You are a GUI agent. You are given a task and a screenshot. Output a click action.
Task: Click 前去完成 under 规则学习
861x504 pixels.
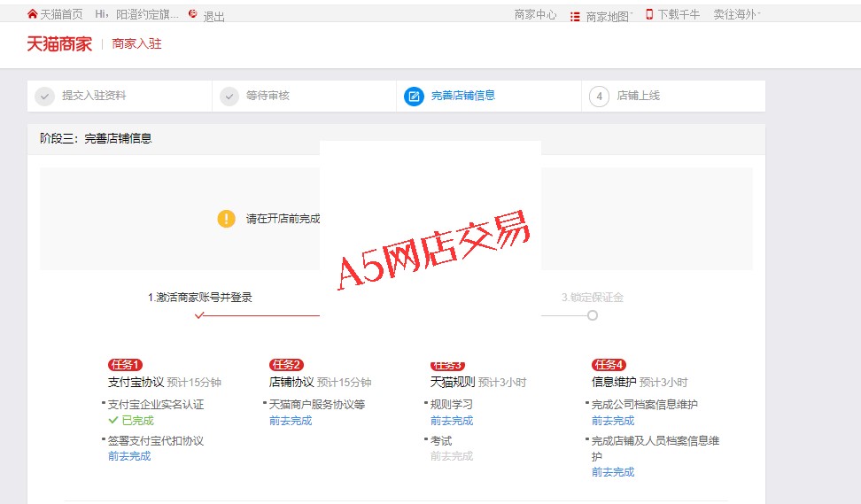point(452,421)
